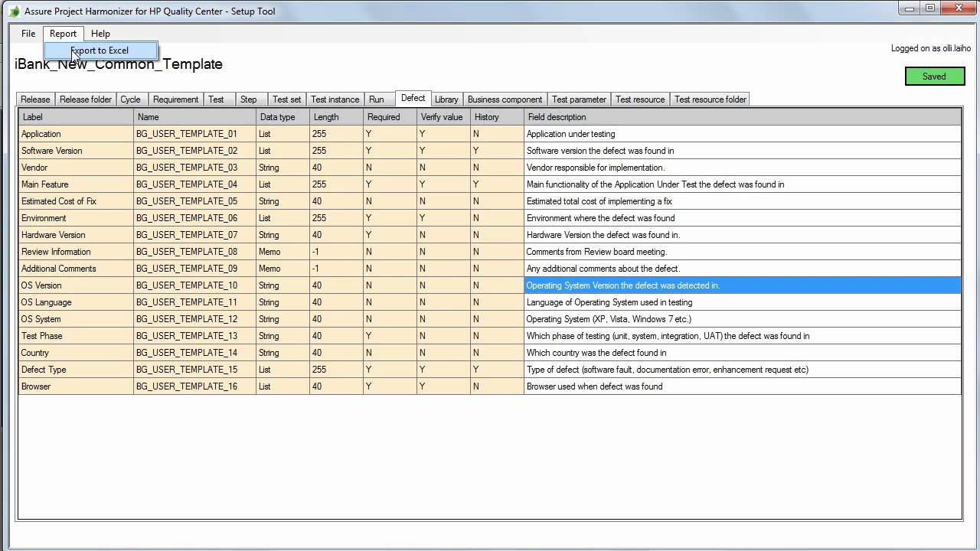The image size is (980, 551).
Task: Select the Software Version label cell
Action: 76,151
